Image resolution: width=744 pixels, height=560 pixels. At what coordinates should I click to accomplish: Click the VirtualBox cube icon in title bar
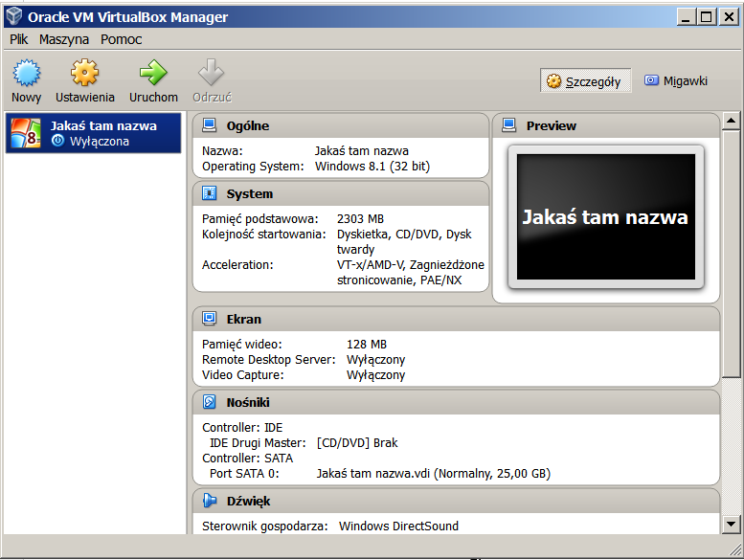pos(14,16)
